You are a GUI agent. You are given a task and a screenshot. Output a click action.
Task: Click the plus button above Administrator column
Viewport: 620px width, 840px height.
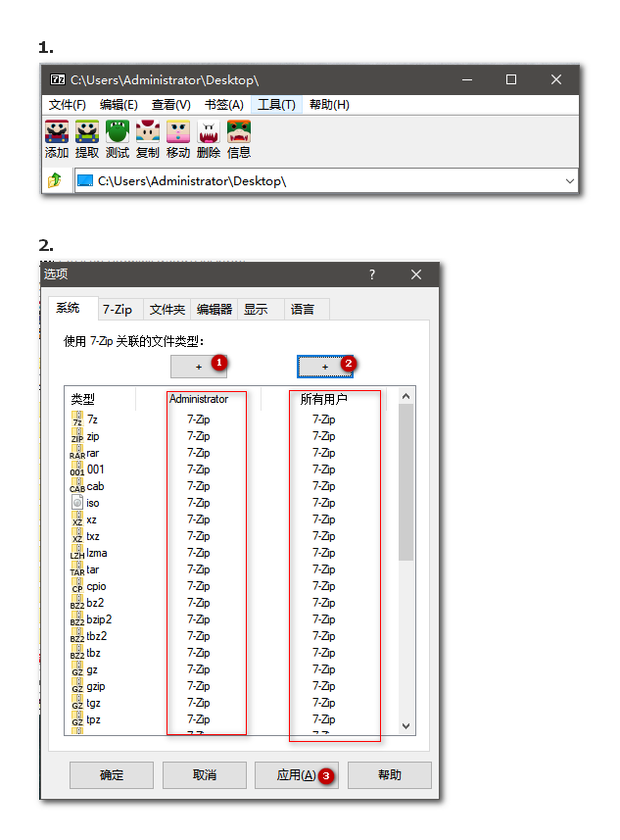199,367
